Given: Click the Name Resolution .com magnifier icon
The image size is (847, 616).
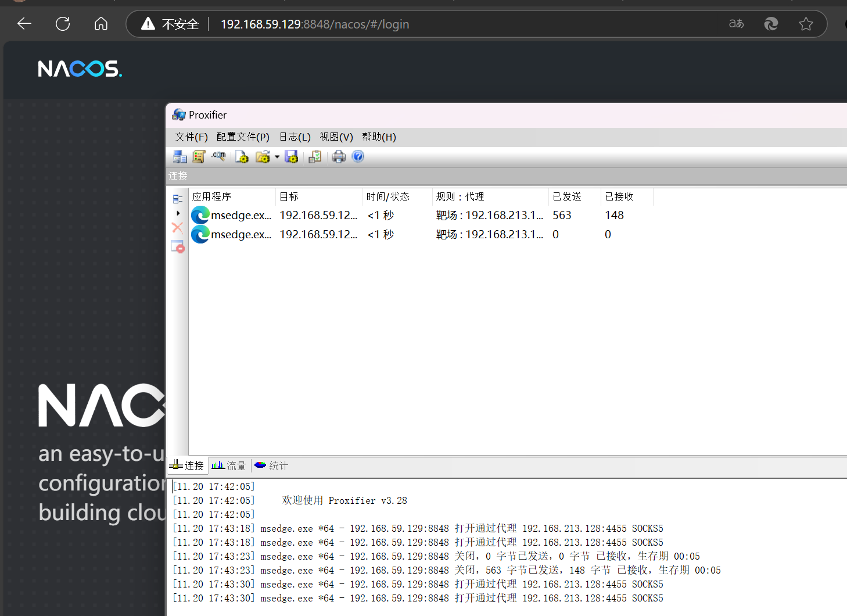Looking at the screenshot, I should [x=219, y=157].
